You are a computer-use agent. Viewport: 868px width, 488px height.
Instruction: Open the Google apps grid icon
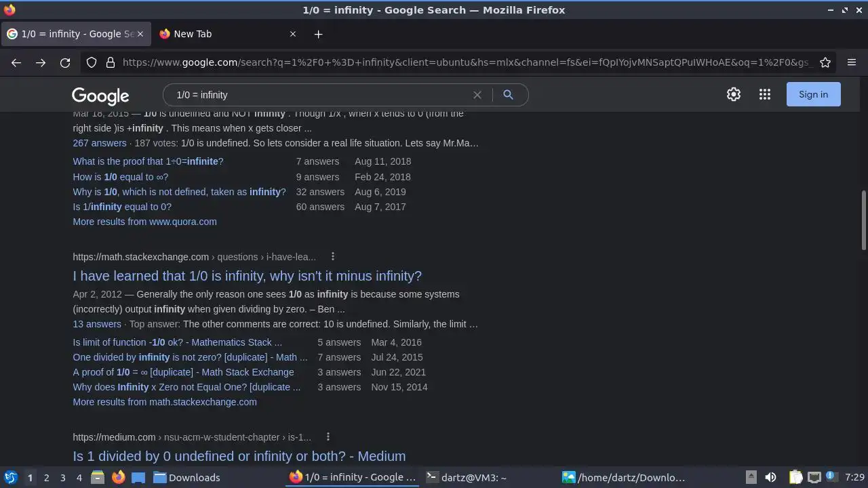coord(765,95)
